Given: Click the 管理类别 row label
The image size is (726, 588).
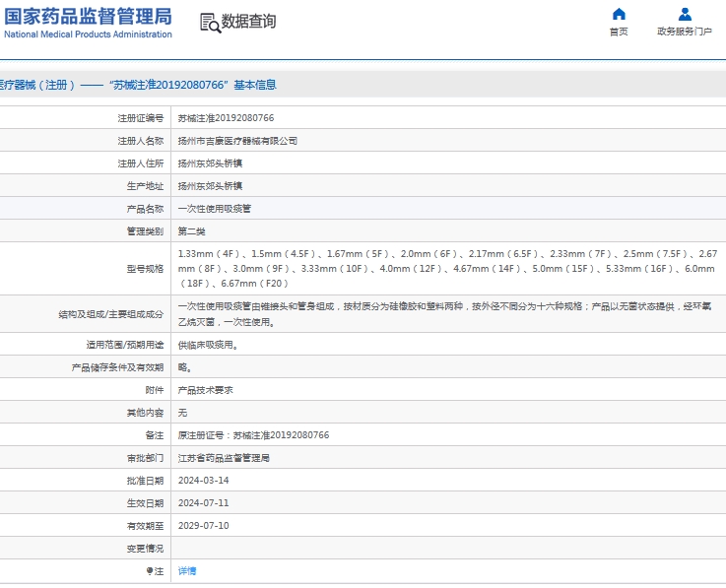Looking at the screenshot, I should [x=145, y=231].
